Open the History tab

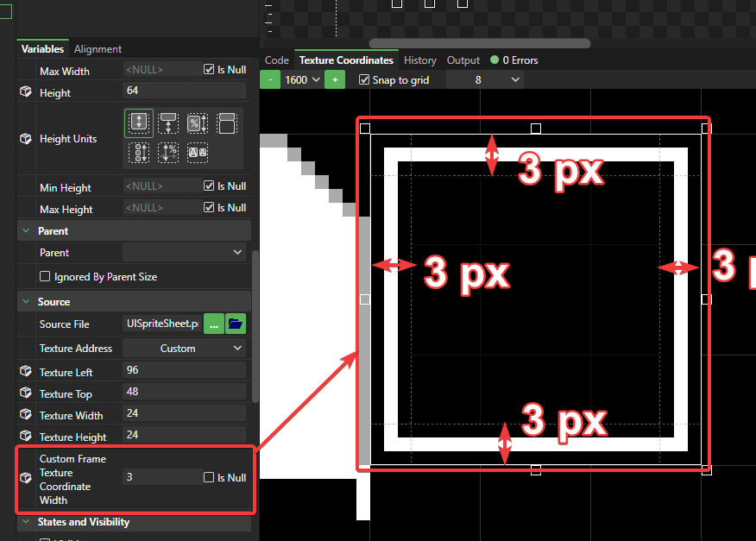(419, 60)
